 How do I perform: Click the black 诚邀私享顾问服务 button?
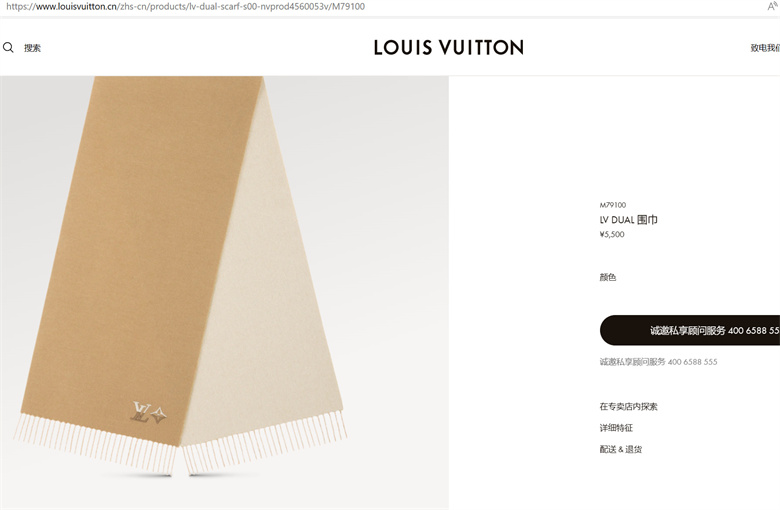click(x=690, y=330)
